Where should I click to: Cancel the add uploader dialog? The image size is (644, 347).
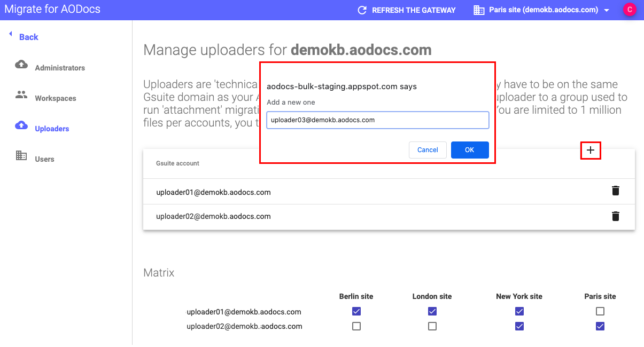(x=428, y=150)
